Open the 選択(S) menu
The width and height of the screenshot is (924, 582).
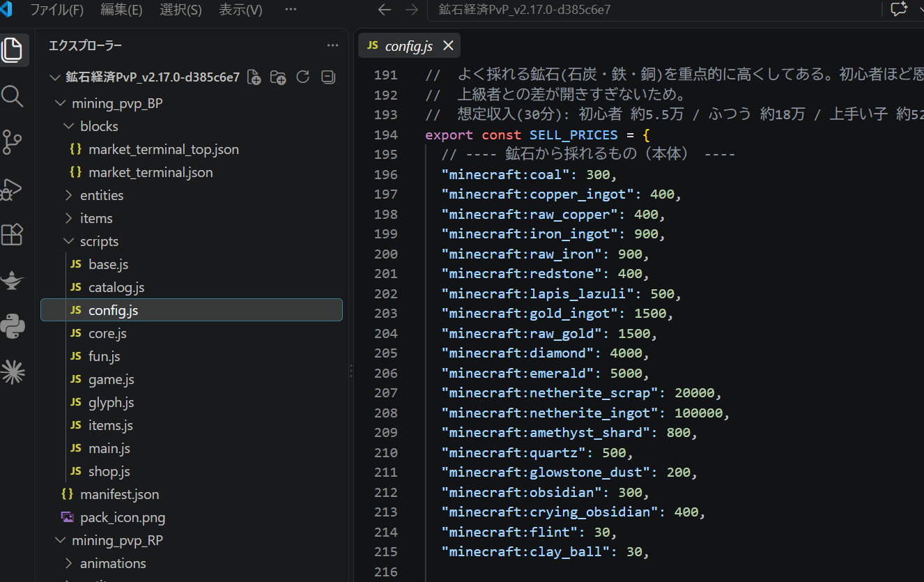point(180,10)
